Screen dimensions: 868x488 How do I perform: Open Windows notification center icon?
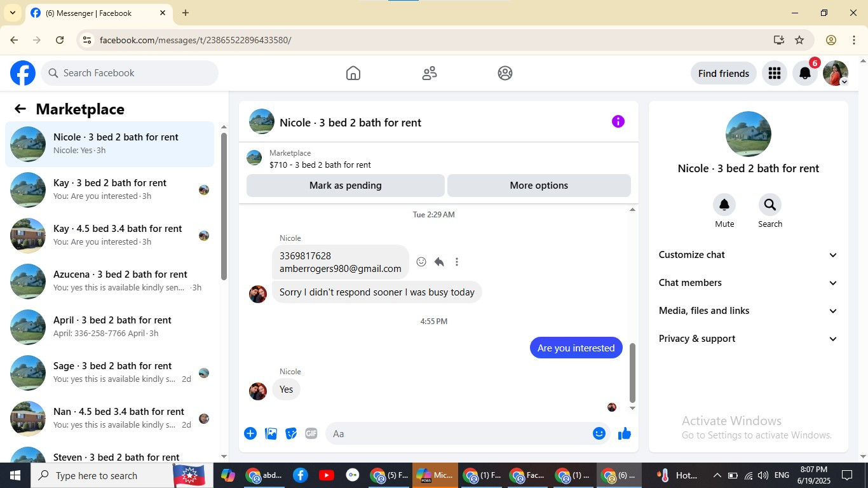click(847, 475)
